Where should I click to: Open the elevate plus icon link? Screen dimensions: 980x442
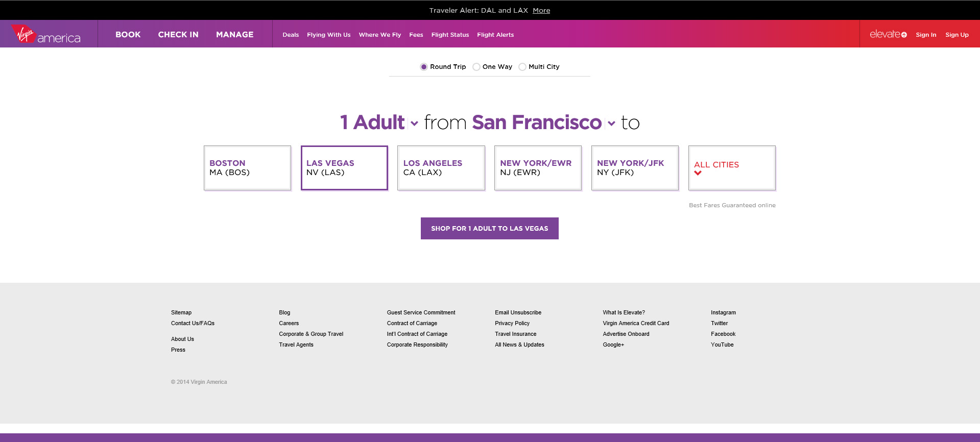[x=888, y=34]
